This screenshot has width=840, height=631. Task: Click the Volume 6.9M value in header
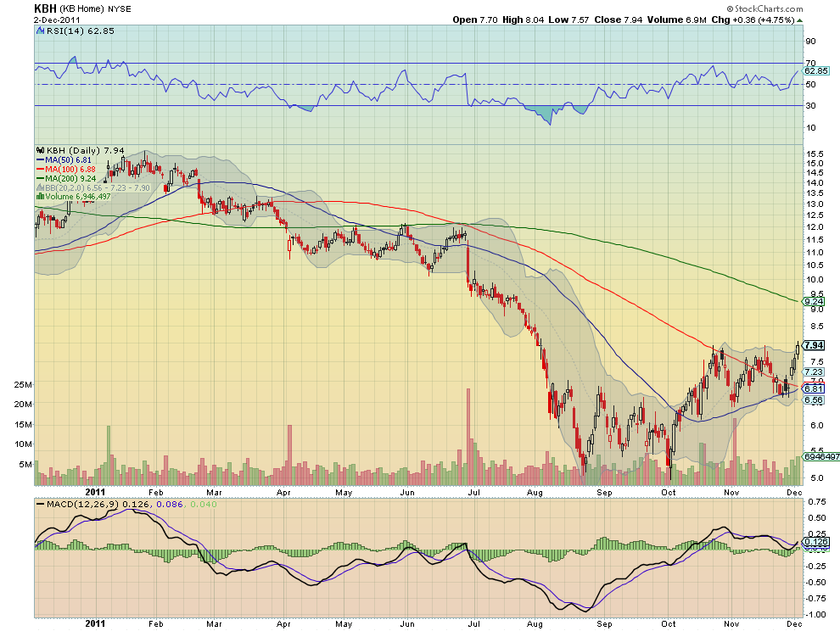coord(676,20)
